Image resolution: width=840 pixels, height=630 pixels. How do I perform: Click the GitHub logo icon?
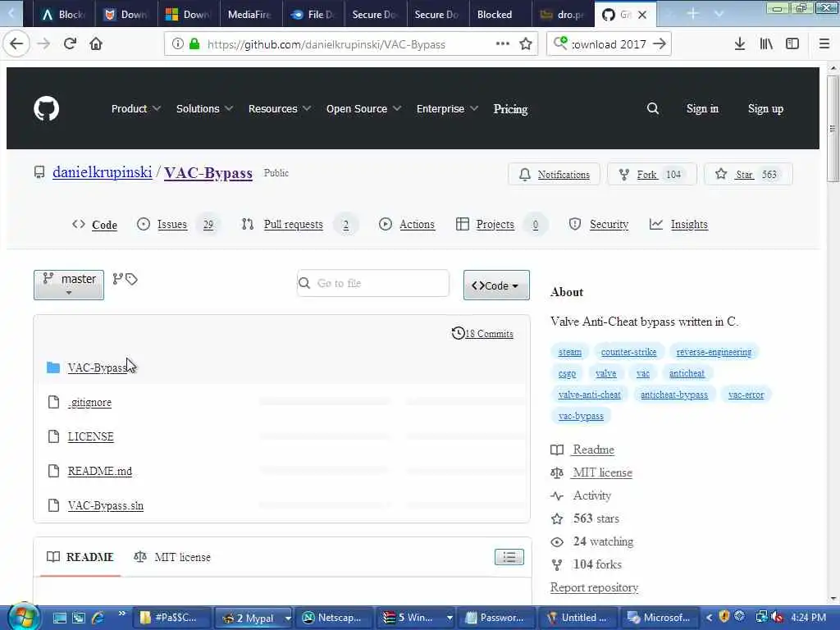(47, 109)
